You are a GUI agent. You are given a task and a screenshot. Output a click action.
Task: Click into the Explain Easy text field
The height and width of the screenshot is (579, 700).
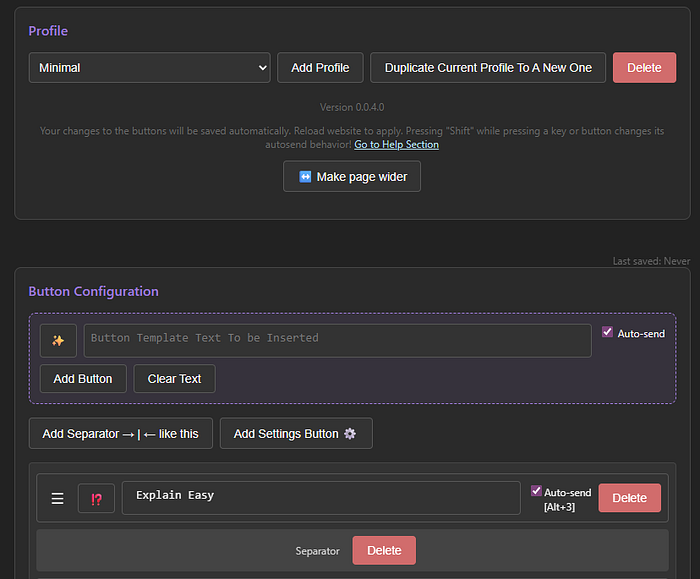point(320,497)
